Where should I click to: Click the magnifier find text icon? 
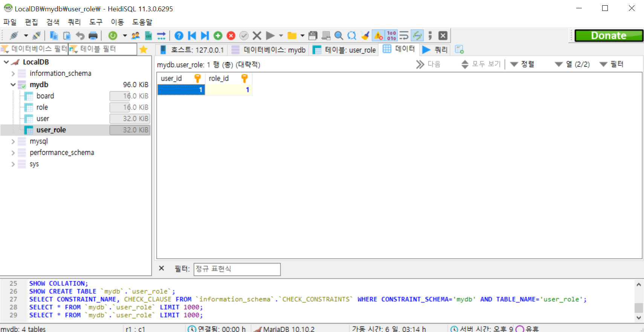coord(339,35)
